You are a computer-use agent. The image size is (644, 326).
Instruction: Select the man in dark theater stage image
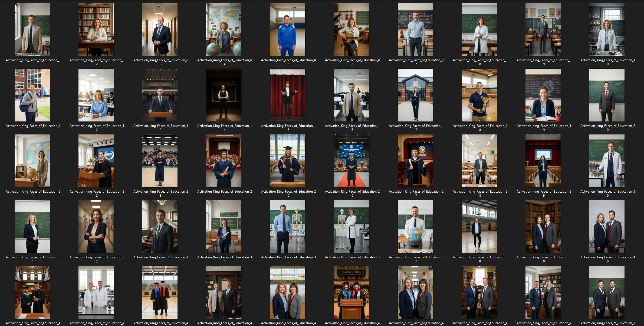coord(224,95)
